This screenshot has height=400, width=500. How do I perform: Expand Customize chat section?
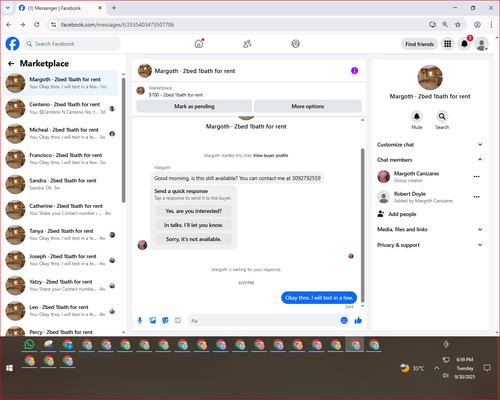point(430,145)
